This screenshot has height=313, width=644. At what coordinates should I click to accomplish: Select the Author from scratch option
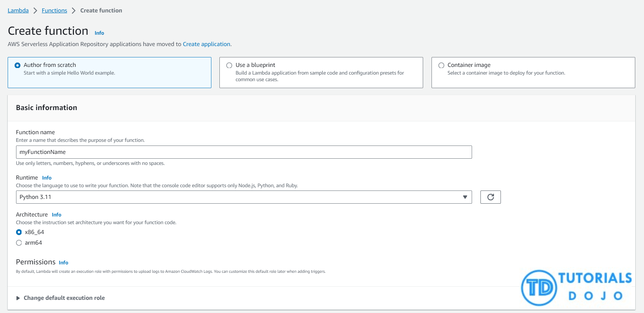(x=18, y=65)
